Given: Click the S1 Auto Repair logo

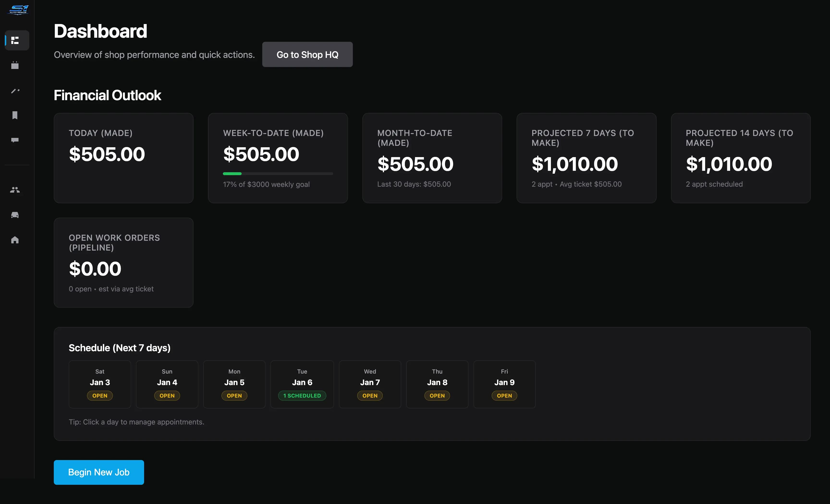Looking at the screenshot, I should tap(18, 10).
